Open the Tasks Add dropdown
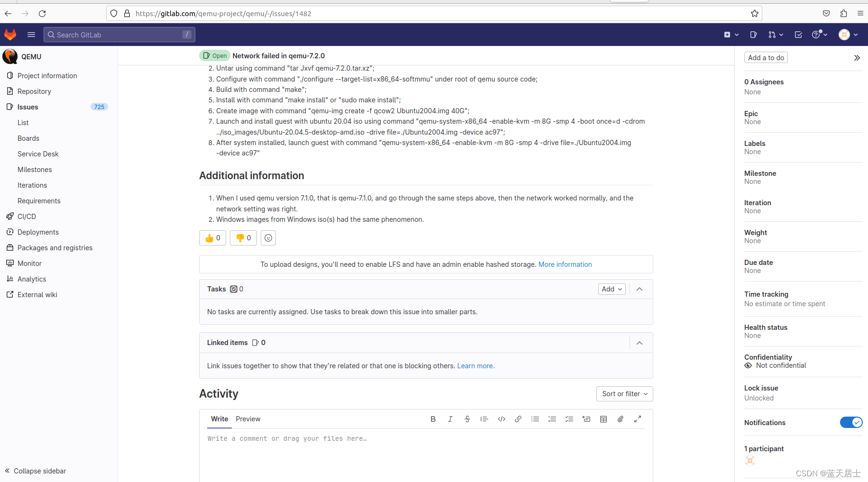 tap(612, 289)
